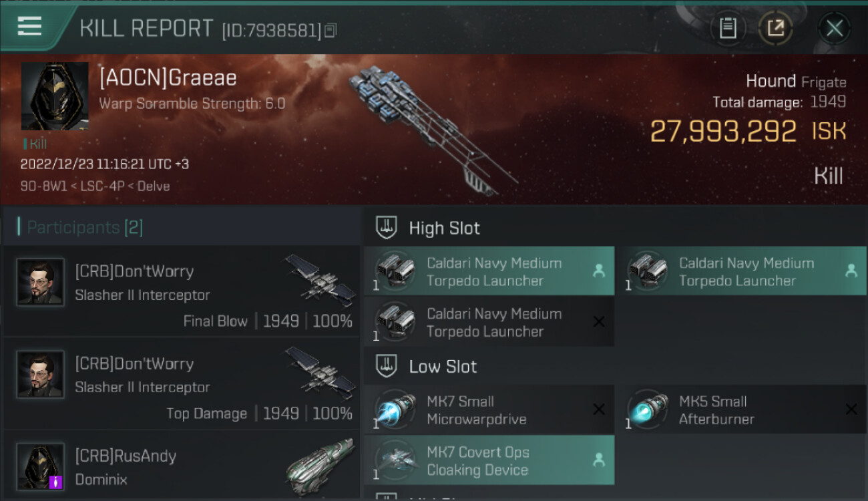Image resolution: width=868 pixels, height=501 pixels.
Task: View Graeae's character portrait
Action: (x=55, y=96)
